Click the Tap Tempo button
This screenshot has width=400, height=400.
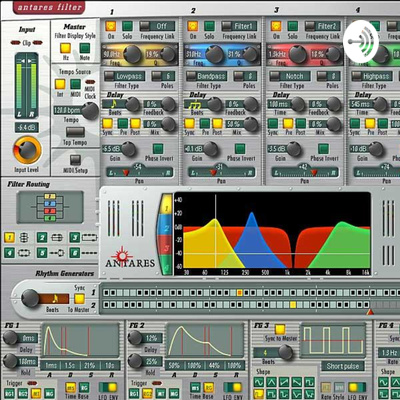(75, 132)
